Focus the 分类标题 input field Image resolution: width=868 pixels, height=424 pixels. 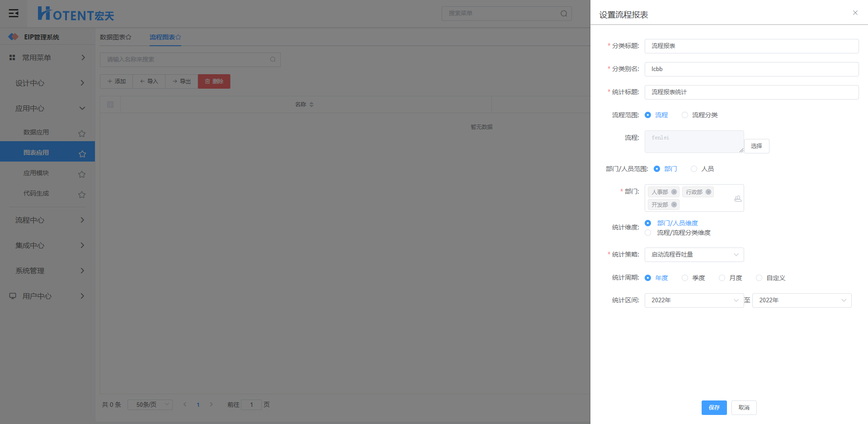coord(751,46)
